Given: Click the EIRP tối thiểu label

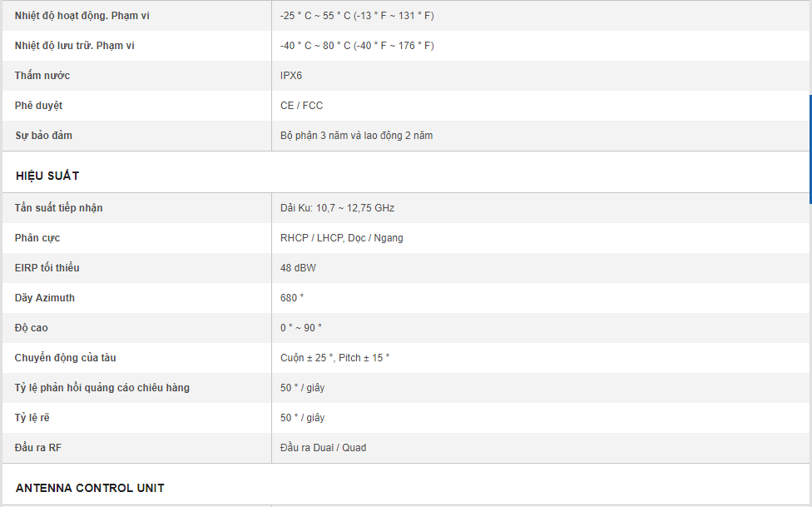Looking at the screenshot, I should click(x=47, y=268).
